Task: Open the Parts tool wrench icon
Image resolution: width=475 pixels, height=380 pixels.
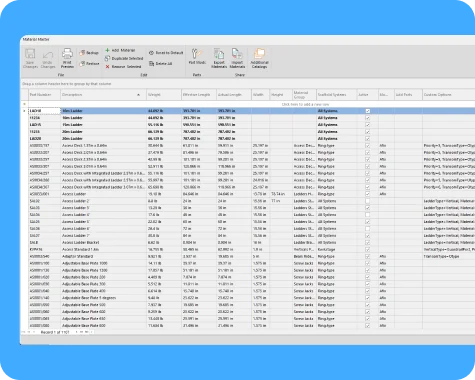Action: 197,53
